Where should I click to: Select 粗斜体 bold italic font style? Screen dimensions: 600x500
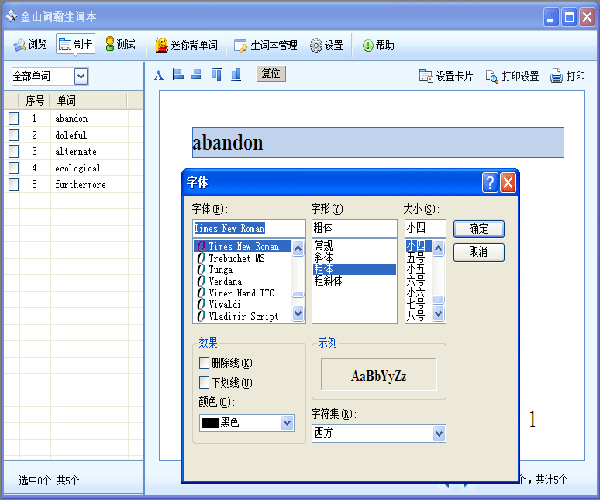tap(354, 281)
